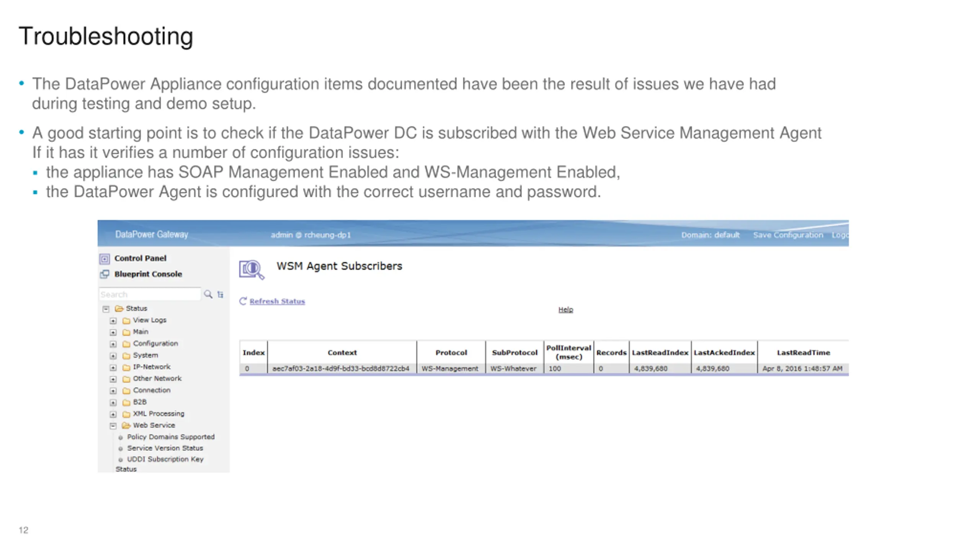This screenshot has height=551, width=980.
Task: Click the search magnifier icon
Action: [x=208, y=294]
